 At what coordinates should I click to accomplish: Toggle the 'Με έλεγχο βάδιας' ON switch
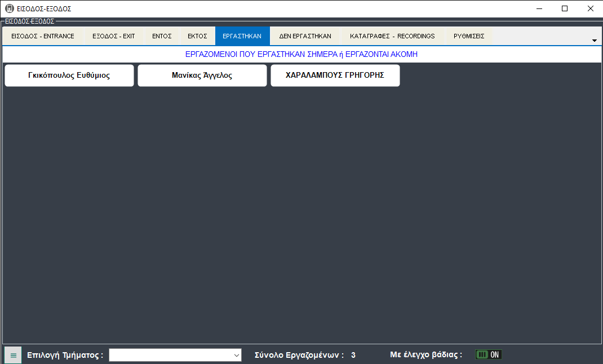pyautogui.click(x=488, y=354)
